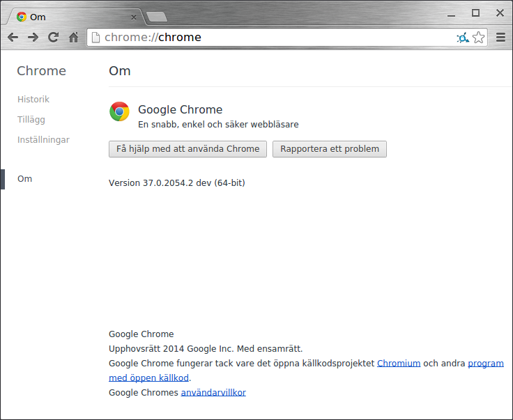
Task: Go forward with the forward arrow
Action: tap(33, 37)
